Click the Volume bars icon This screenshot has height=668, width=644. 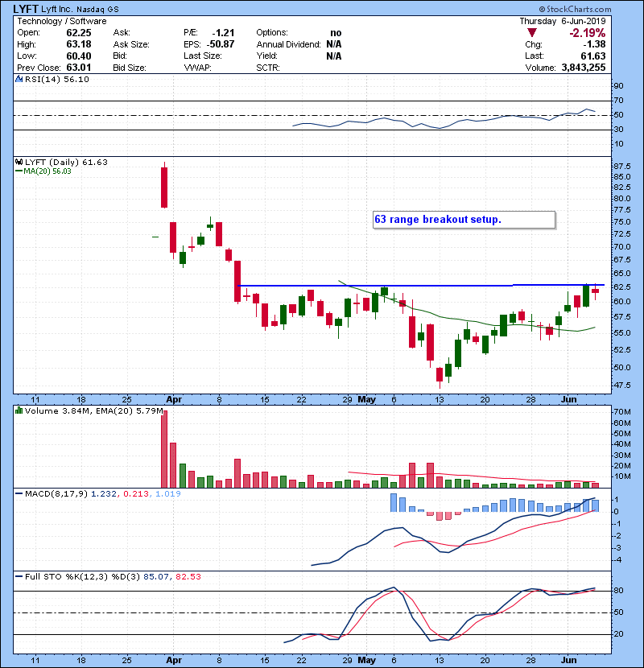click(19, 410)
